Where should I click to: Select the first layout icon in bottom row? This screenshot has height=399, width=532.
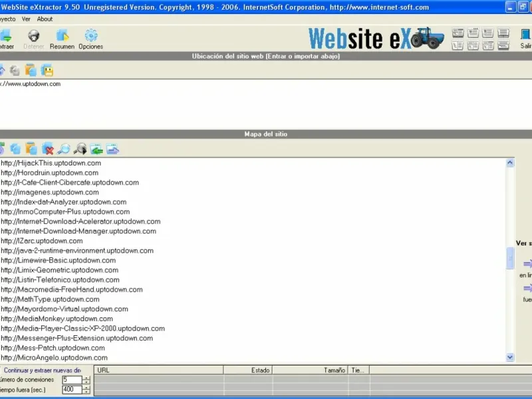click(458, 45)
